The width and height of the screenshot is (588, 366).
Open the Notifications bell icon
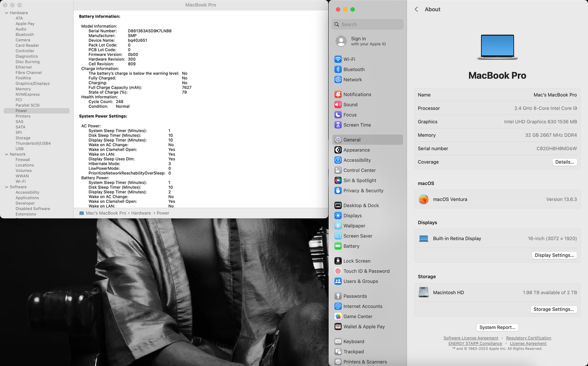coord(338,94)
